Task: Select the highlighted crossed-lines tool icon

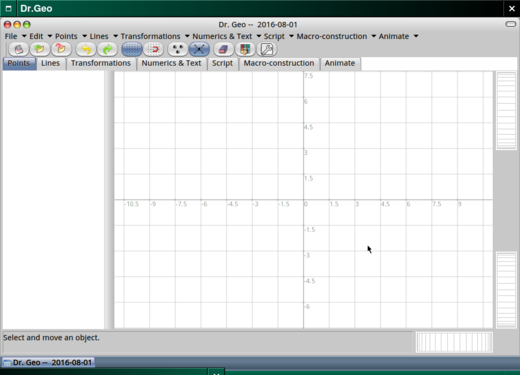Action: (x=199, y=49)
